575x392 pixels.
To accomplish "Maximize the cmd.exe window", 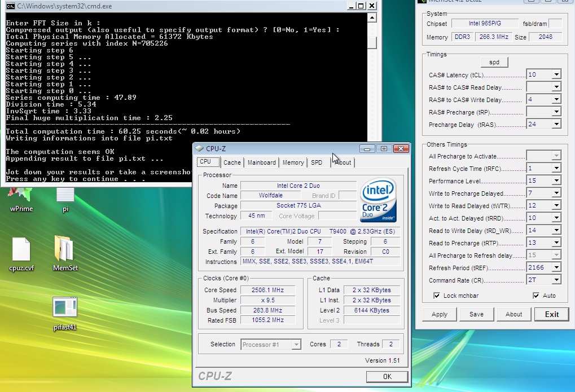I will point(361,6).
